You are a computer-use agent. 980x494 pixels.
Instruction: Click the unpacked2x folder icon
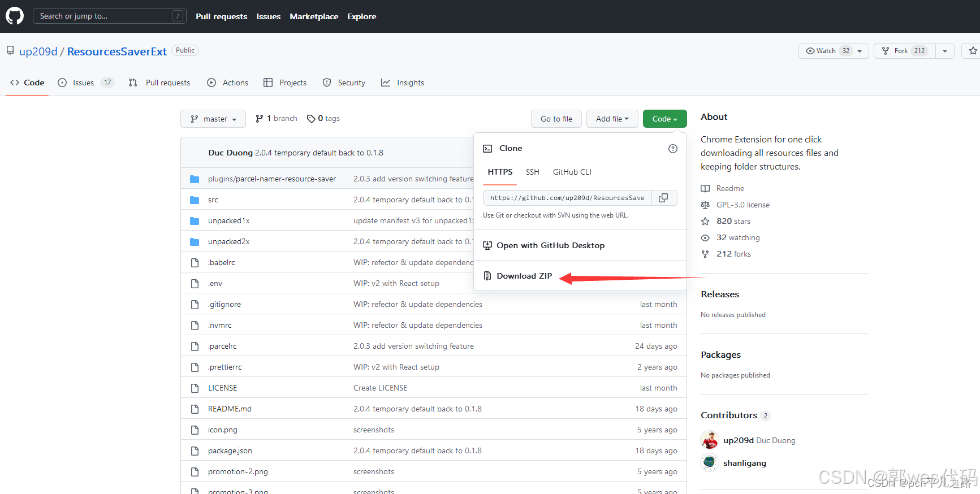195,242
